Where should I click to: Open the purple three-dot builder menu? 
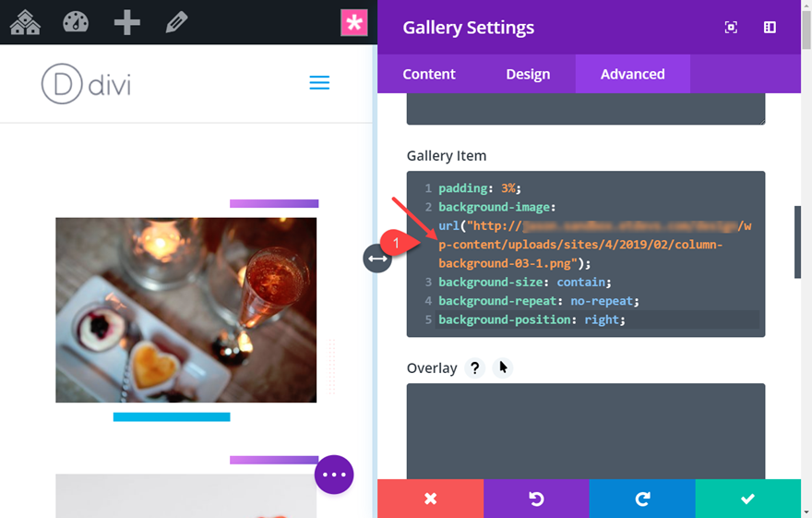click(334, 475)
